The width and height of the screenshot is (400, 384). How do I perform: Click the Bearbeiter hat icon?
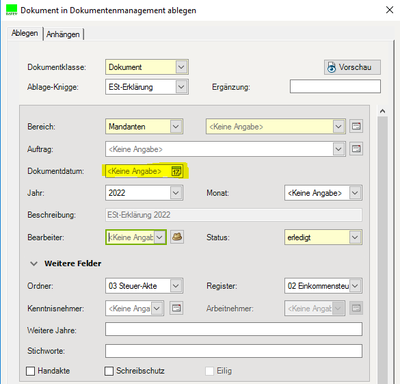click(x=177, y=237)
